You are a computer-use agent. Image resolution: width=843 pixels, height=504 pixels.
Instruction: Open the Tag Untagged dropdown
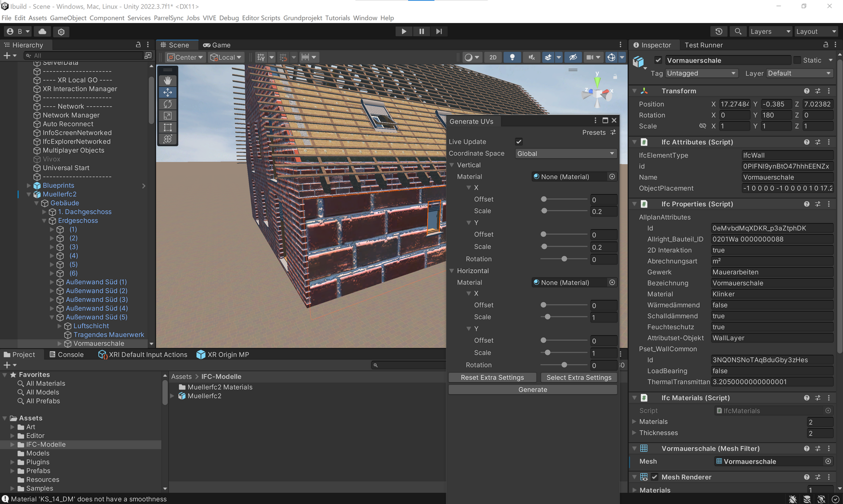[x=701, y=74]
